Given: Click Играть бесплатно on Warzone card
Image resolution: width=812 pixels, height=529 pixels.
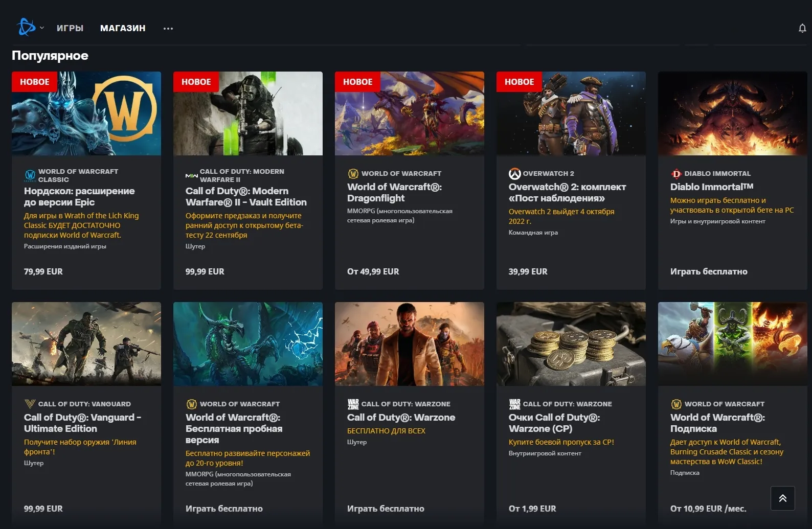Looking at the screenshot, I should click(x=386, y=509).
